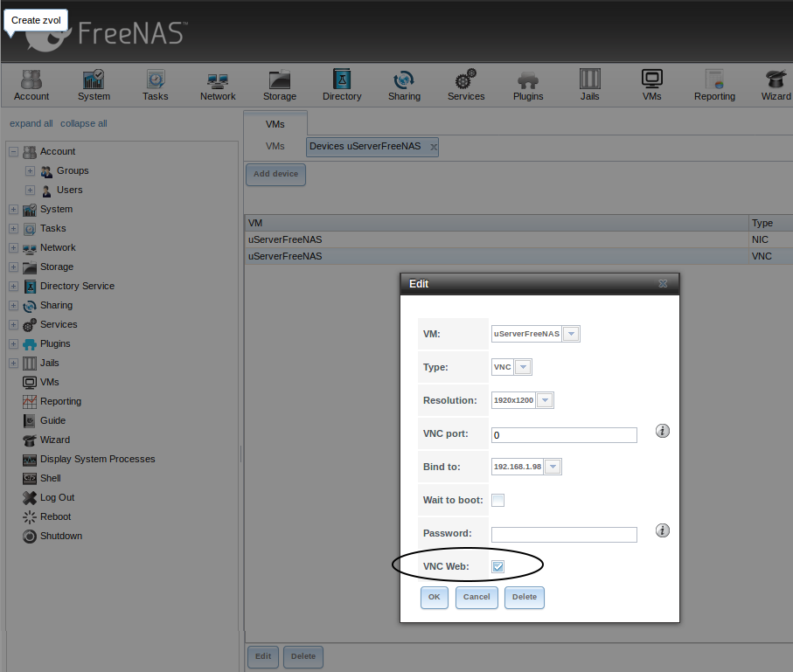Expand the Storage tree node
Screen dimensions: 793x672
click(14, 267)
